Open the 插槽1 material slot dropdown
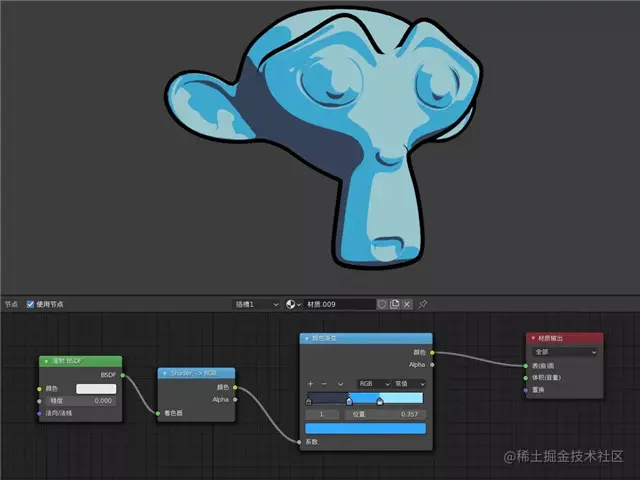 click(x=257, y=304)
